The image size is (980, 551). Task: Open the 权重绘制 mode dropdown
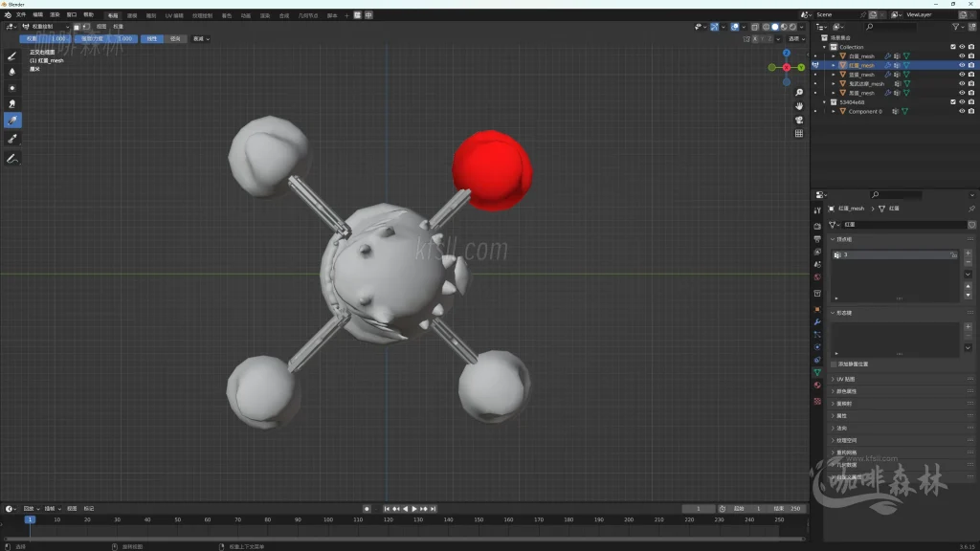[45, 27]
